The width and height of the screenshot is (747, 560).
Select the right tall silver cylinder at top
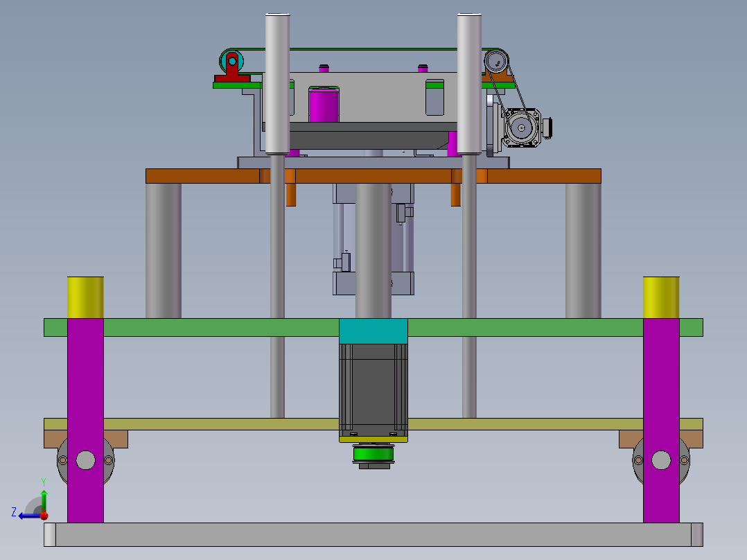coord(469,84)
